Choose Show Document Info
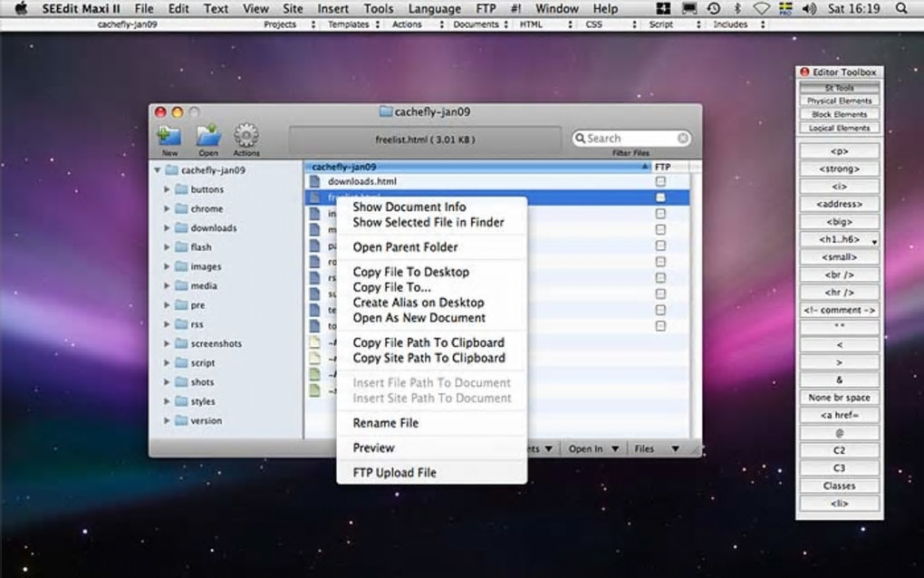The width and height of the screenshot is (924, 578). tap(409, 207)
